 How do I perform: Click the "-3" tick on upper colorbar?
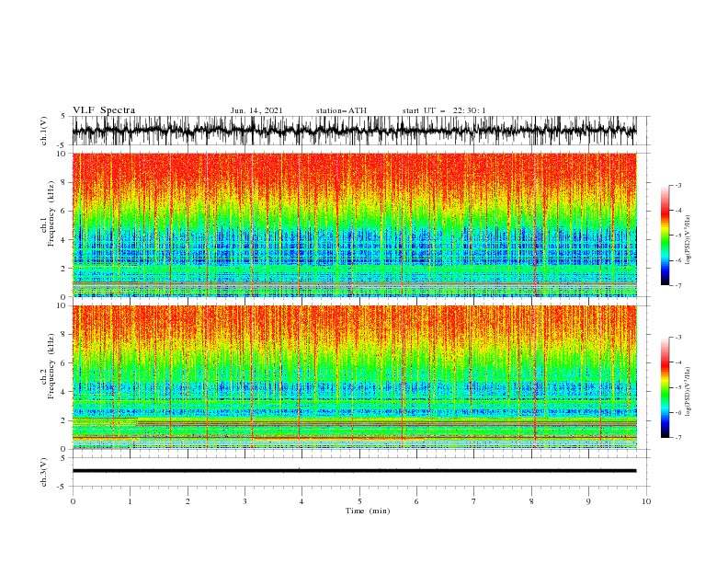click(678, 185)
